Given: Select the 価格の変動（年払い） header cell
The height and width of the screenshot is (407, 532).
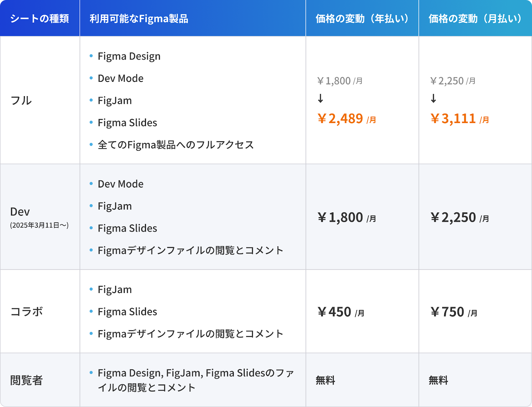Looking at the screenshot, I should coord(362,19).
